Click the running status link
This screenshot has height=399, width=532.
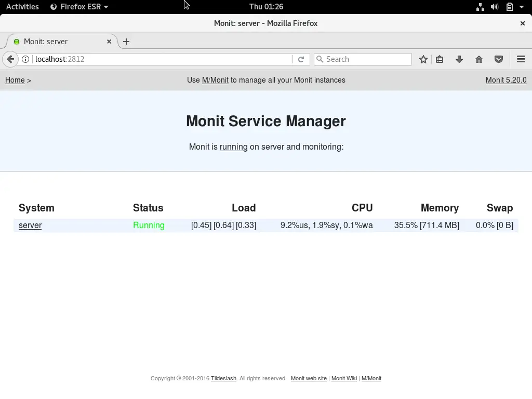(234, 147)
